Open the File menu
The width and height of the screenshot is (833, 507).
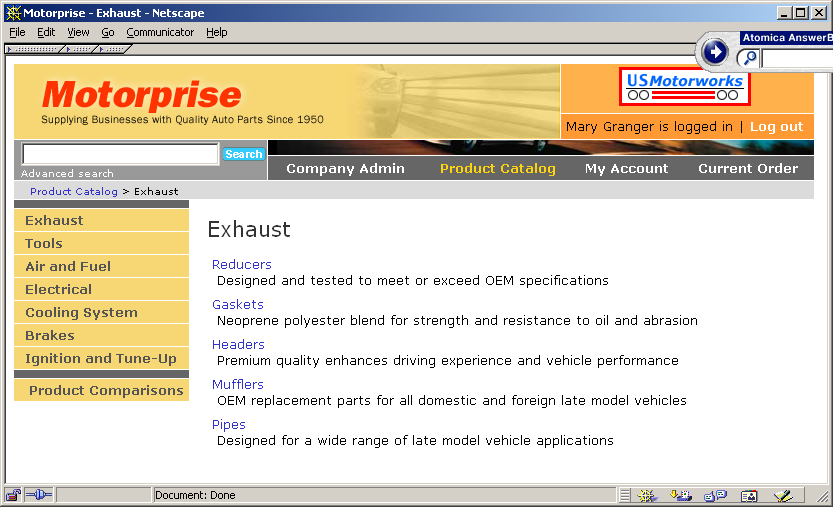17,32
